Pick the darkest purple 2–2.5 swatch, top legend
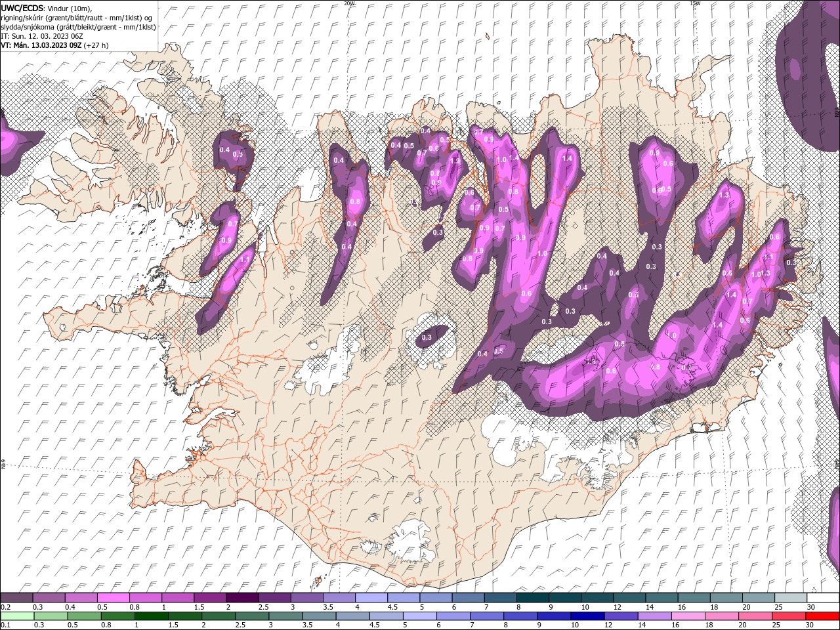Viewport: 840px width, 630px height. [x=242, y=598]
